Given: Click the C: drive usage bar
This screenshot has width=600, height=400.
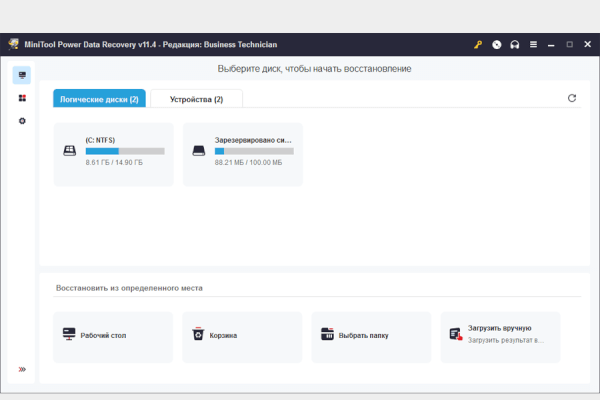Looking at the screenshot, I should click(125, 151).
